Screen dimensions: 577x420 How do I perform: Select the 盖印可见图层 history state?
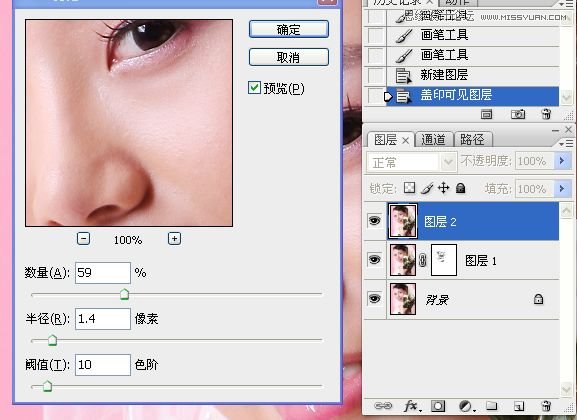[473, 96]
